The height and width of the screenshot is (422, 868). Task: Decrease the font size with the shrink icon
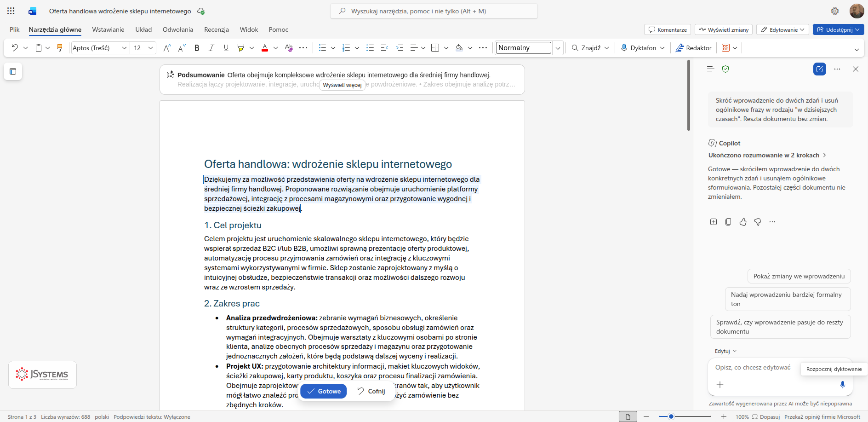coord(182,48)
